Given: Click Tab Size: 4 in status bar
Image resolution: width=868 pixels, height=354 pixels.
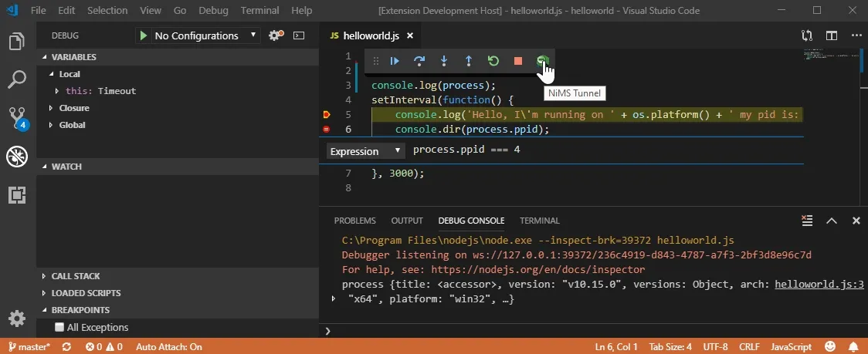Looking at the screenshot, I should point(670,347).
